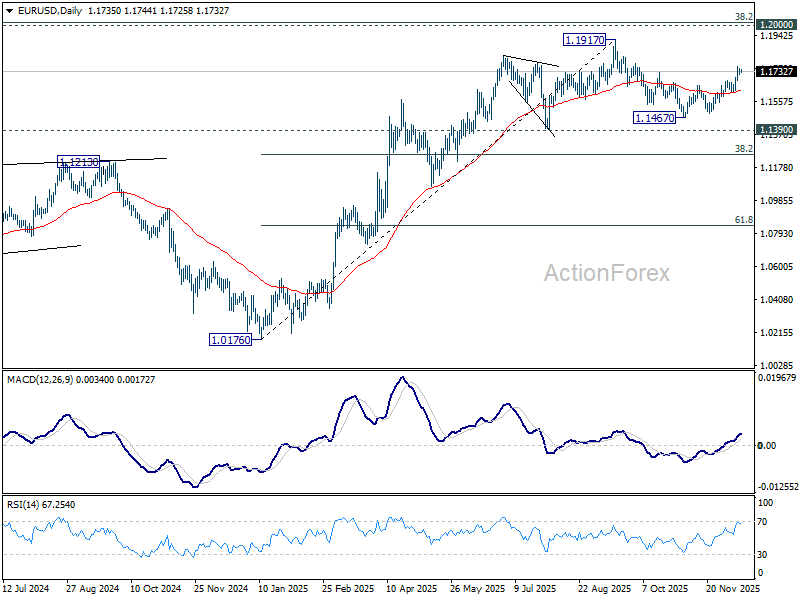This screenshot has height=600, width=800.
Task: Click the 12 Jul 2024 date label
Action: 26,589
